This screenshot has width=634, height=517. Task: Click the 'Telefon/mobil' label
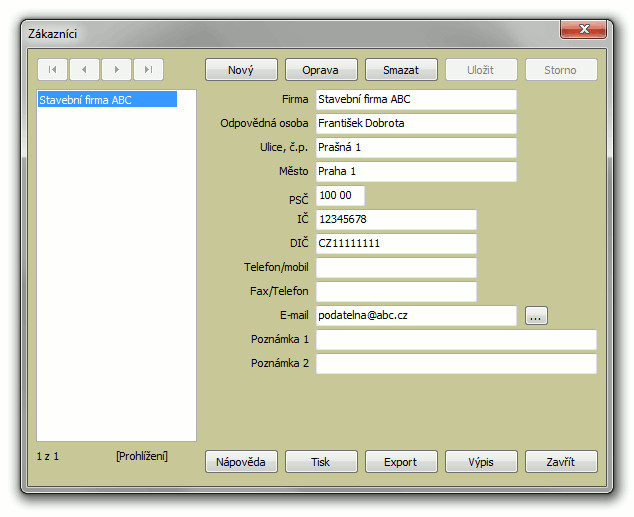[x=276, y=267]
